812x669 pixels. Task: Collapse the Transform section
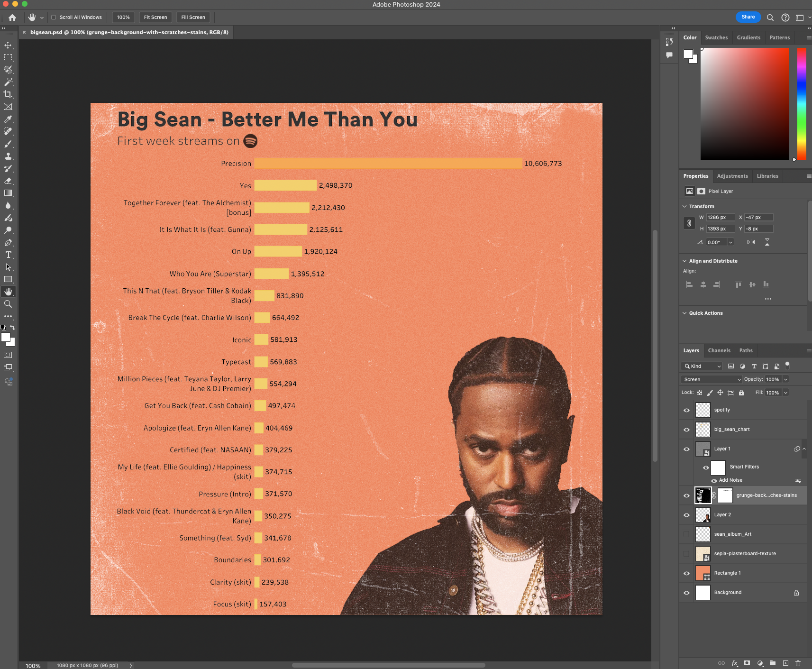(x=684, y=206)
